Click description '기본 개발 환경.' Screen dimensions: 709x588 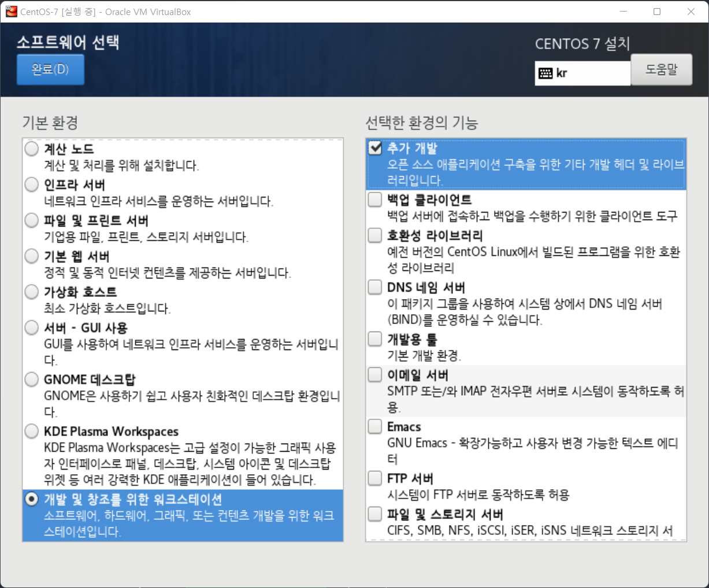coord(424,356)
